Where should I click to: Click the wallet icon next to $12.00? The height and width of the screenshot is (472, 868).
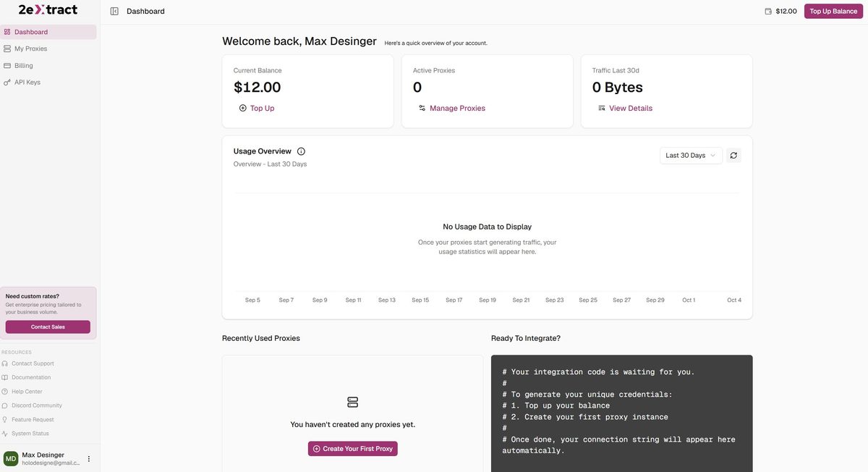point(768,11)
